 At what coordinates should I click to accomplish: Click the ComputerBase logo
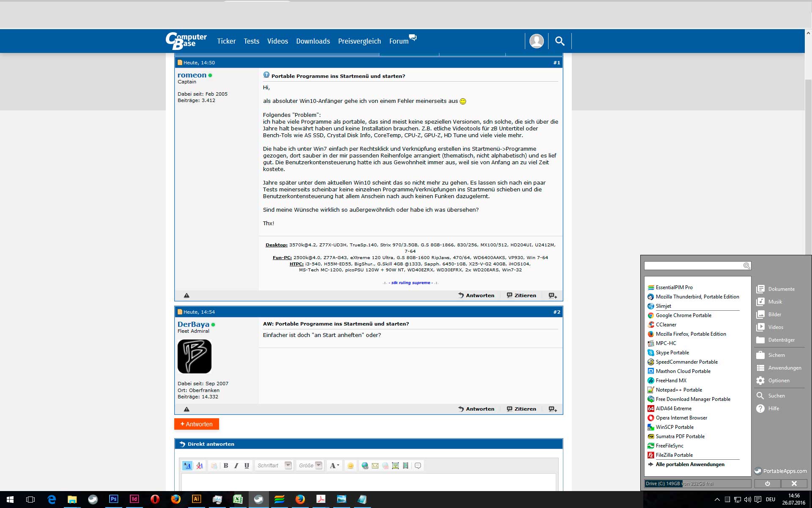pos(186,41)
